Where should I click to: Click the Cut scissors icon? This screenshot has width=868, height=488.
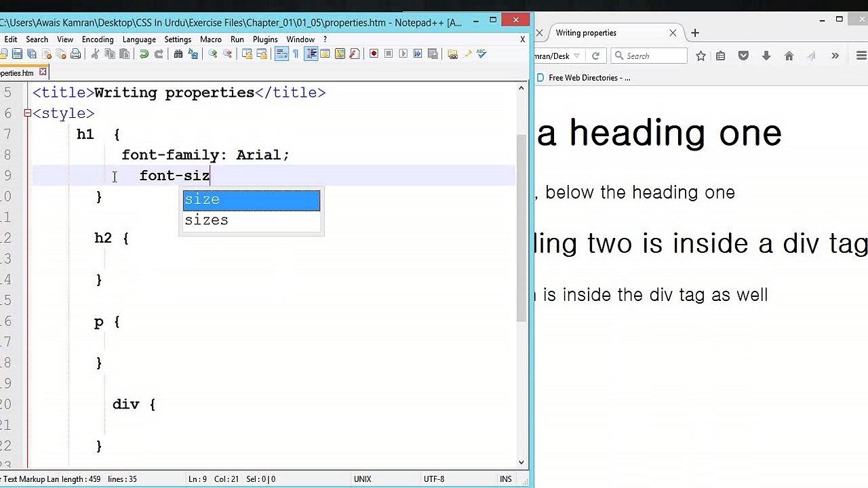click(x=95, y=54)
